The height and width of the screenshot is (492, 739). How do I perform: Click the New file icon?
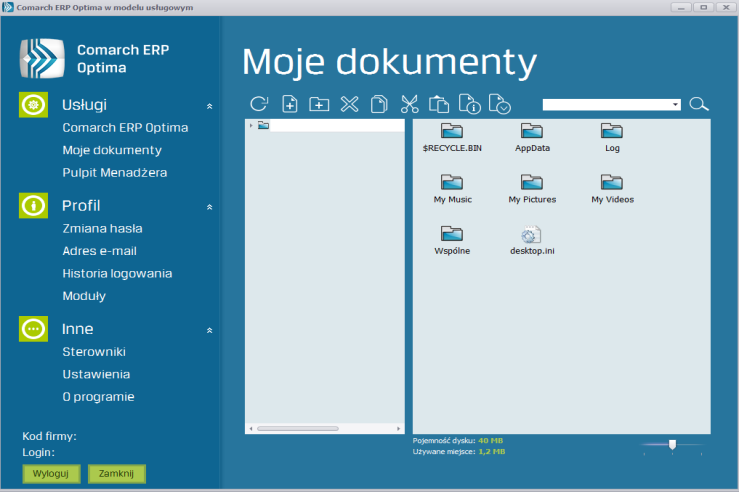point(289,104)
